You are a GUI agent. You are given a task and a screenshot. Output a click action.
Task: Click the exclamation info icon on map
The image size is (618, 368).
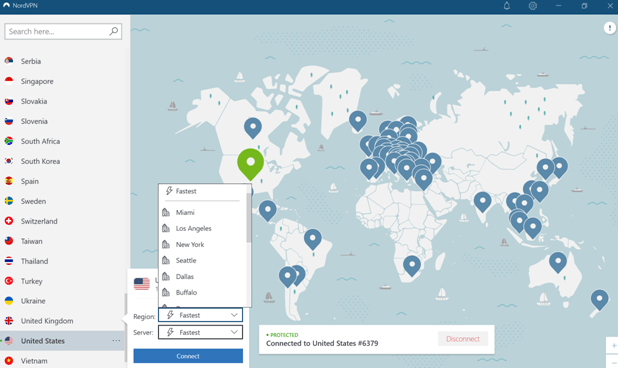(x=610, y=28)
